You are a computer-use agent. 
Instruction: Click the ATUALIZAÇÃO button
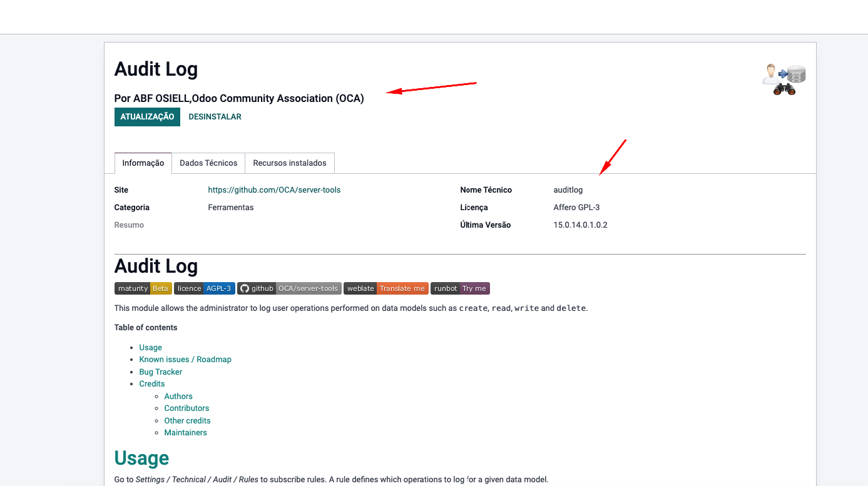[x=147, y=117]
